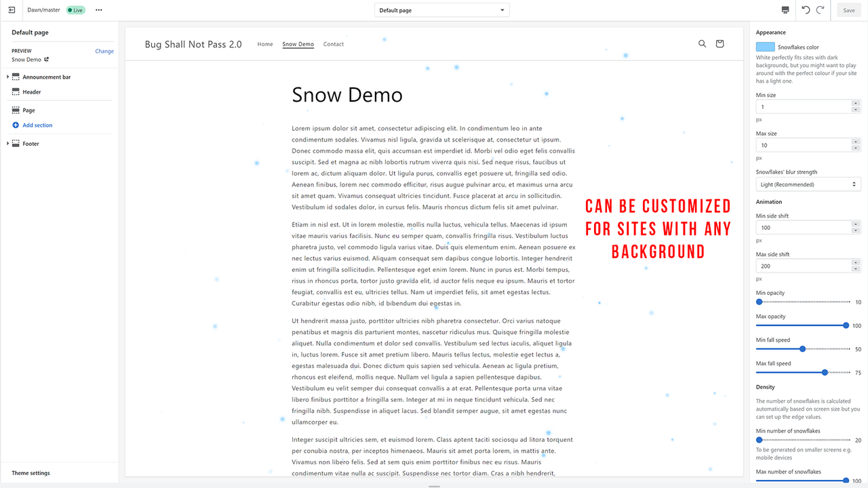This screenshot has width=868, height=488.
Task: Click the Save button
Action: tap(849, 10)
